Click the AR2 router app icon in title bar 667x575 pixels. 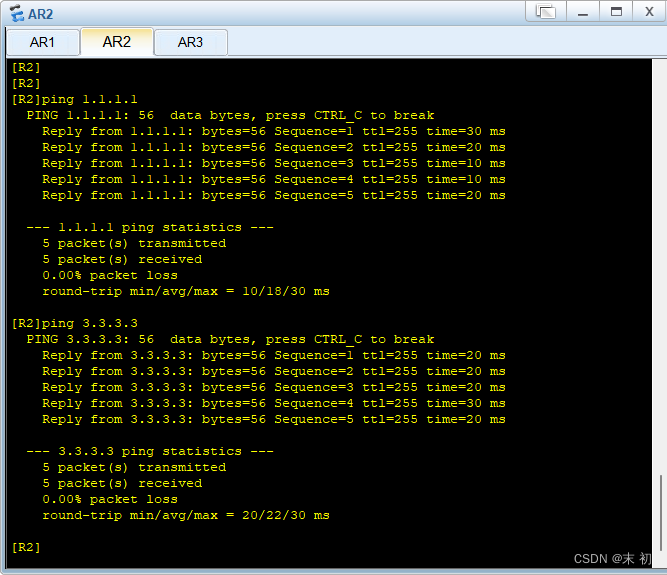click(x=17, y=13)
